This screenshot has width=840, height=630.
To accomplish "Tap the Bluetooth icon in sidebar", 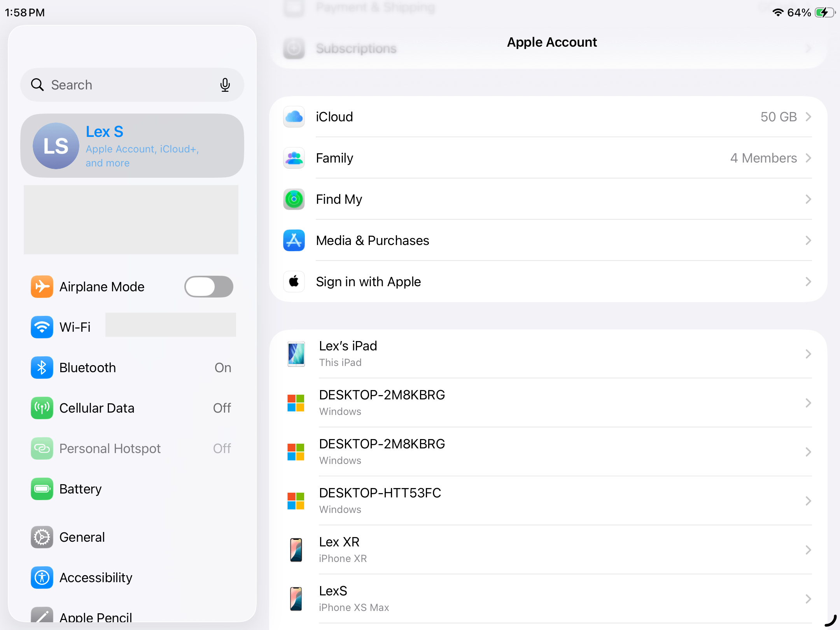I will tap(42, 367).
